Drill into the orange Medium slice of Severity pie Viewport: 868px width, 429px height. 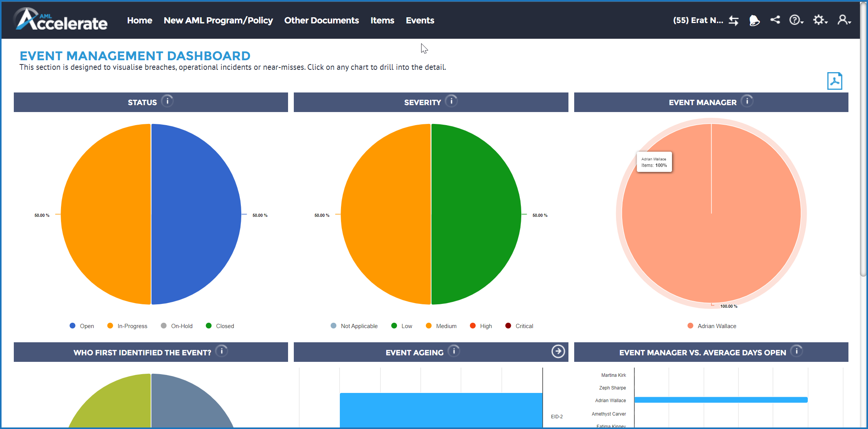tap(386, 214)
